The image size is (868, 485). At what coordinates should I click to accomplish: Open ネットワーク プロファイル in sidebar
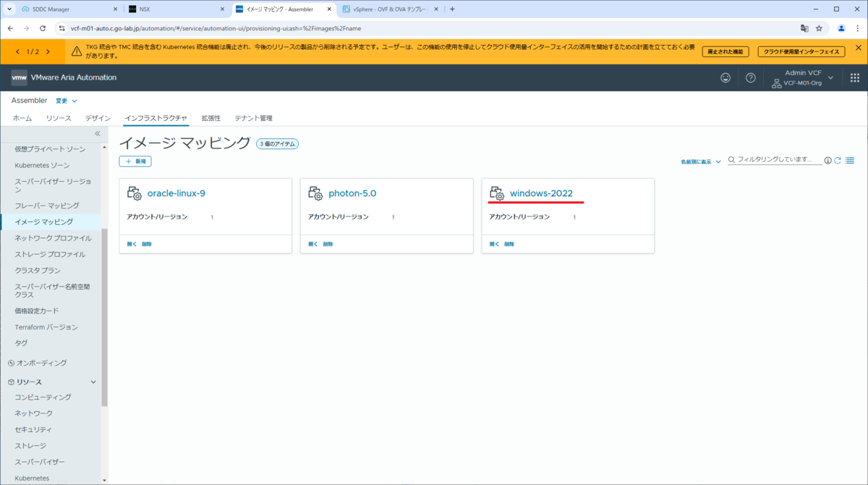click(x=54, y=237)
